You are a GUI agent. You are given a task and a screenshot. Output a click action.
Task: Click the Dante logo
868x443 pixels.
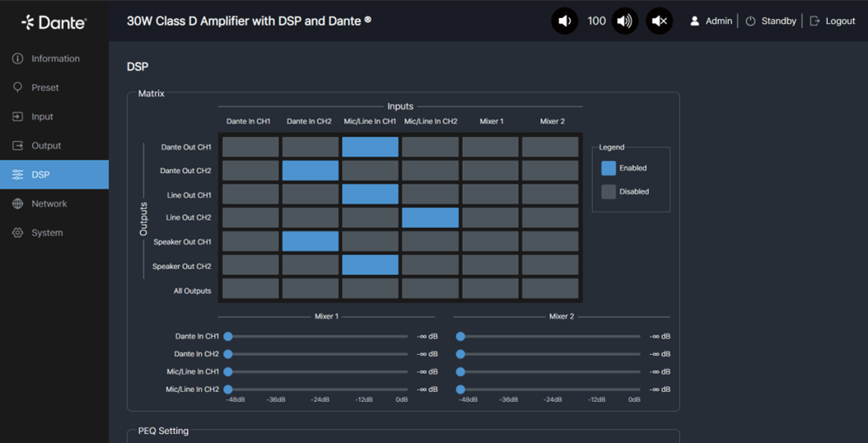pyautogui.click(x=54, y=22)
